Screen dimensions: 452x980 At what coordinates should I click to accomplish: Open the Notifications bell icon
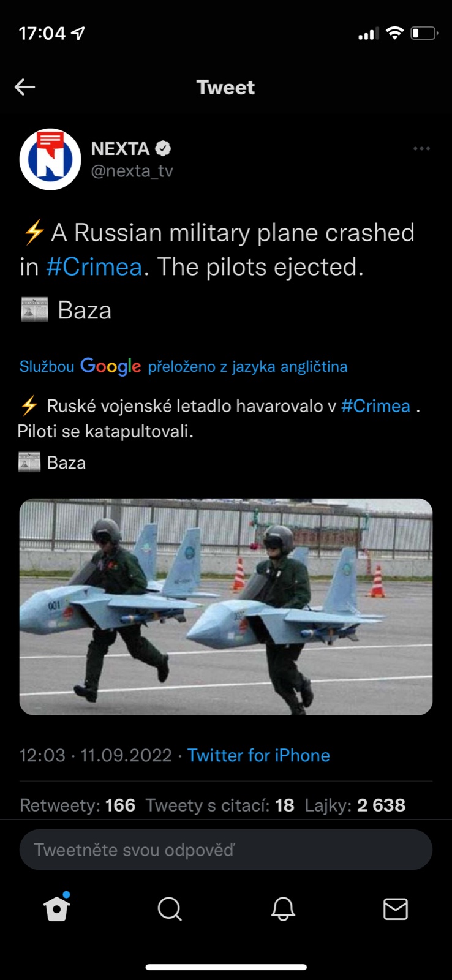(x=283, y=909)
